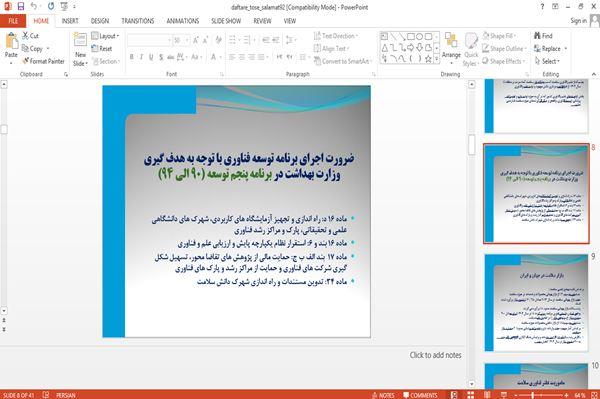Select the oval shape in shapes gallery
Image resolution: width=600 pixels, height=399 pixels.
pos(420,37)
